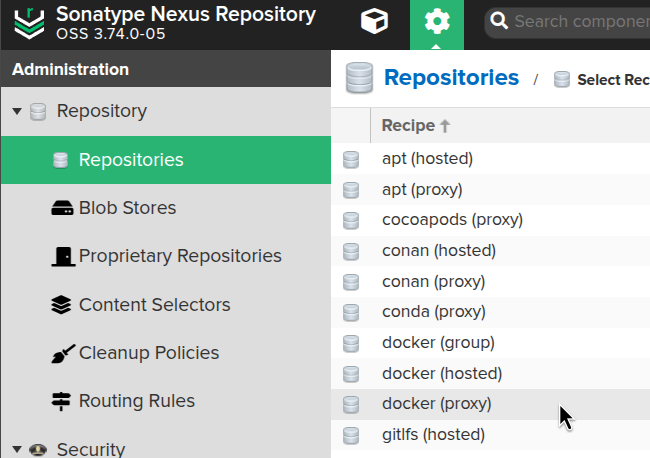Click the apt (proxy) row icon
This screenshot has width=650, height=458.
(x=351, y=190)
